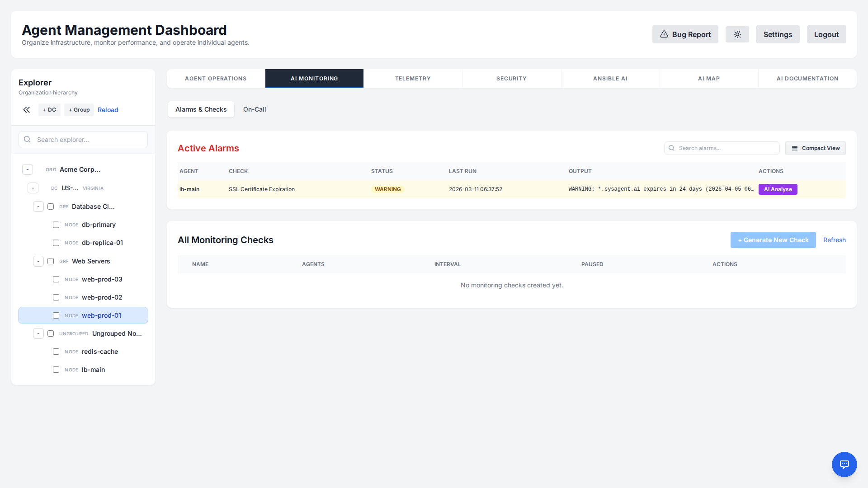This screenshot has height=488, width=868.
Task: Click the Acme Corp... organization label
Action: click(80, 169)
